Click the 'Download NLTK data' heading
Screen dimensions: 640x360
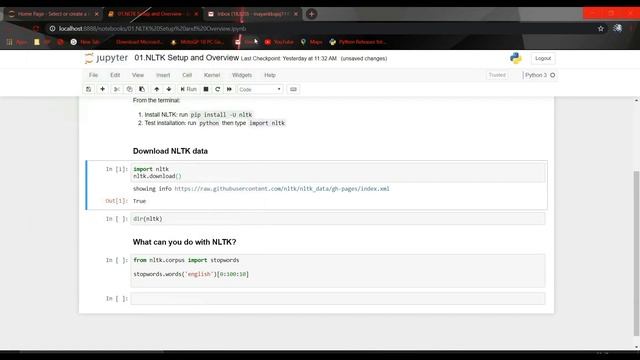click(x=170, y=151)
